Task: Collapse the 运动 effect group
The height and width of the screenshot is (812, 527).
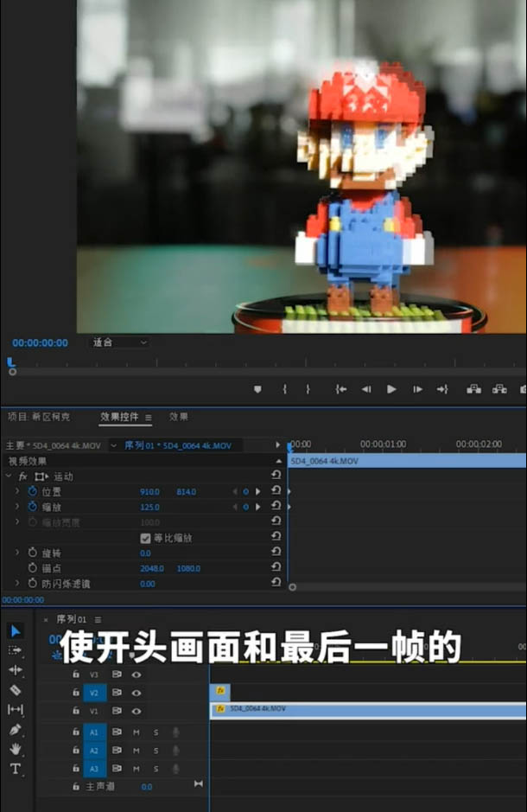Action: coord(9,476)
